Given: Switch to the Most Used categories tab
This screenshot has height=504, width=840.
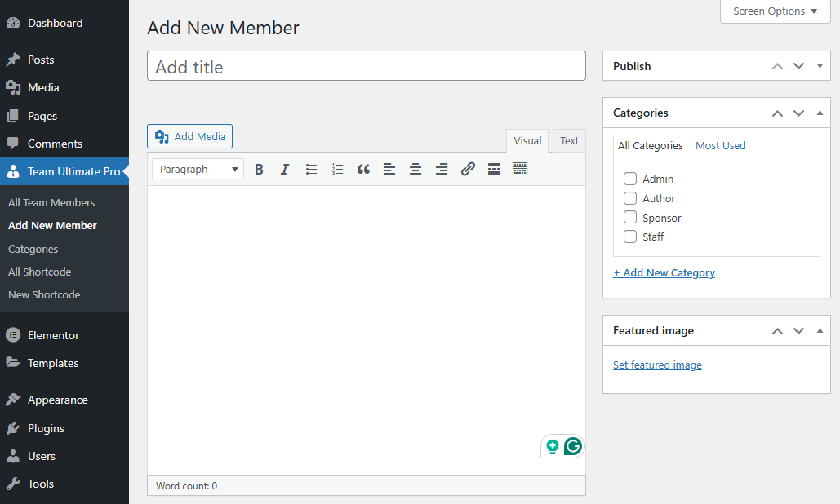Looking at the screenshot, I should click(720, 146).
